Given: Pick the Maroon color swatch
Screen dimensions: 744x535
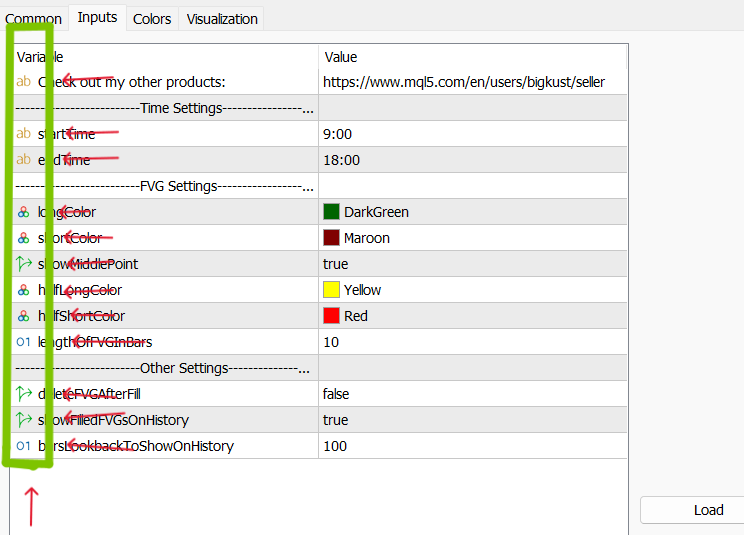Looking at the screenshot, I should 331,238.
